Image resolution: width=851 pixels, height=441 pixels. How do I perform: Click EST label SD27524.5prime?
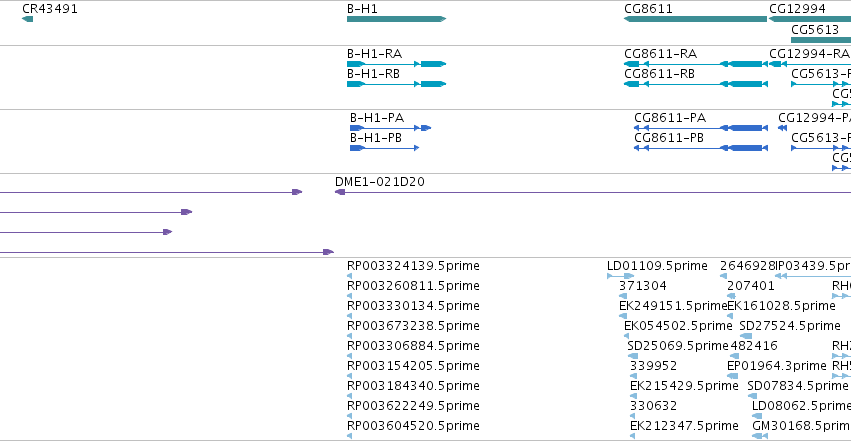pos(790,326)
